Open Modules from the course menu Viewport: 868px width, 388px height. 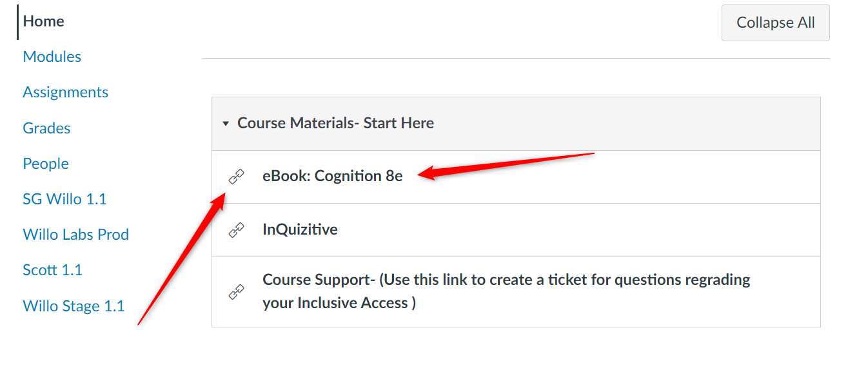click(x=52, y=57)
